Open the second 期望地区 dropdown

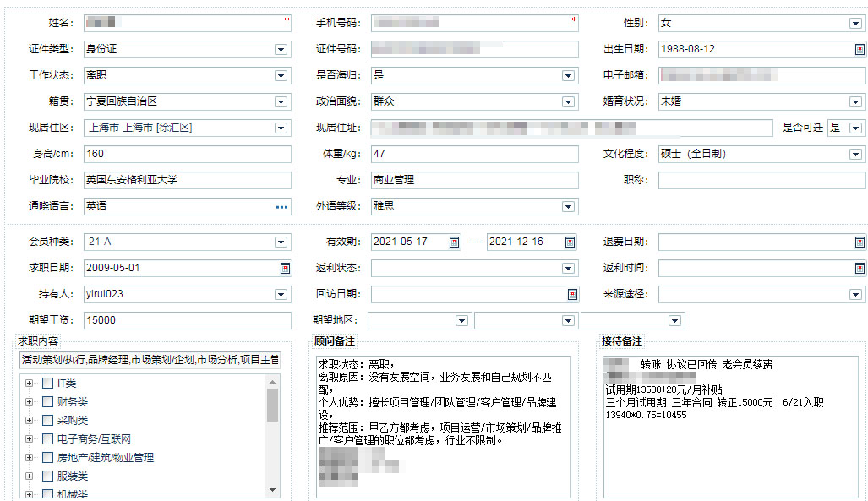pos(568,320)
